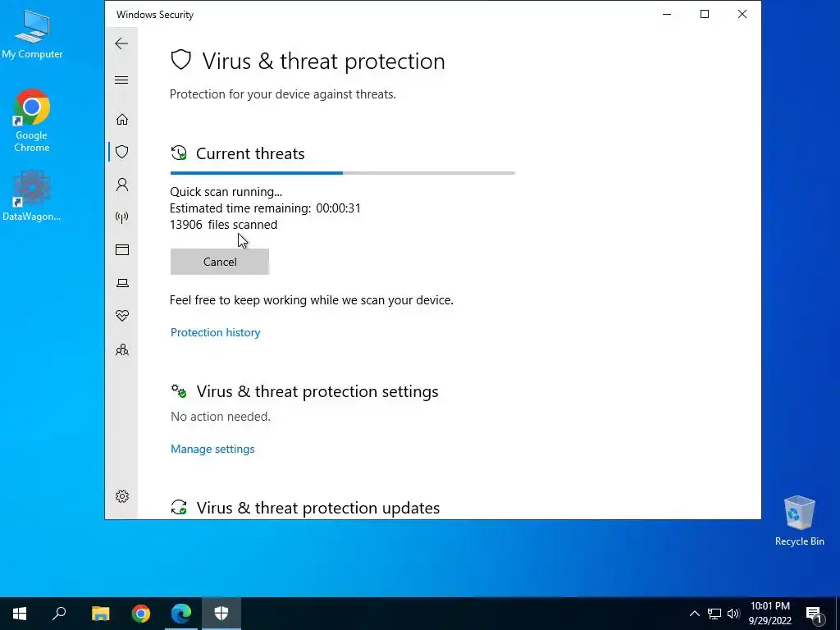This screenshot has height=630, width=840.
Task: Click the protection updates refresh icon
Action: 178,507
